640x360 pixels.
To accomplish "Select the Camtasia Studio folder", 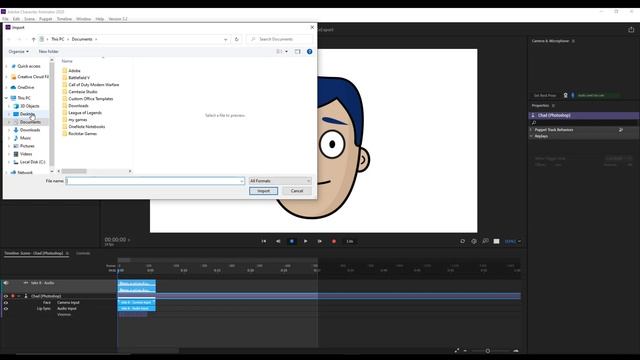I will (83, 91).
